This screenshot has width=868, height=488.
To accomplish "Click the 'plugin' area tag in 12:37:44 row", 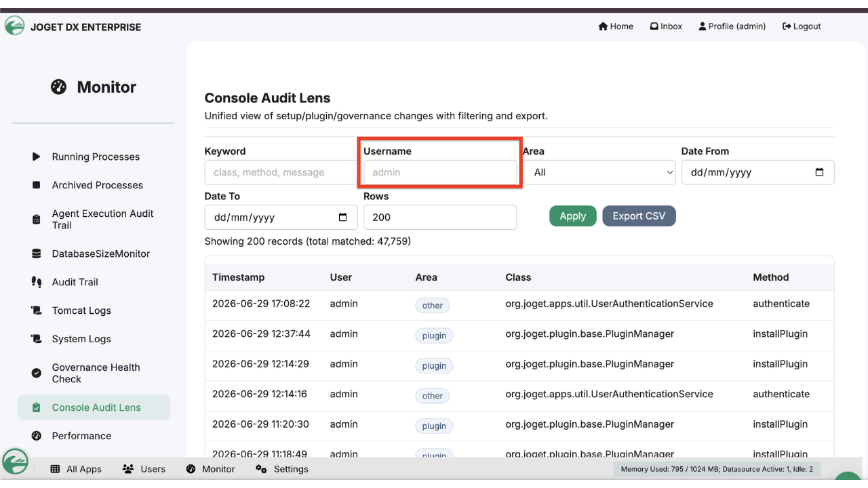I will click(x=435, y=335).
